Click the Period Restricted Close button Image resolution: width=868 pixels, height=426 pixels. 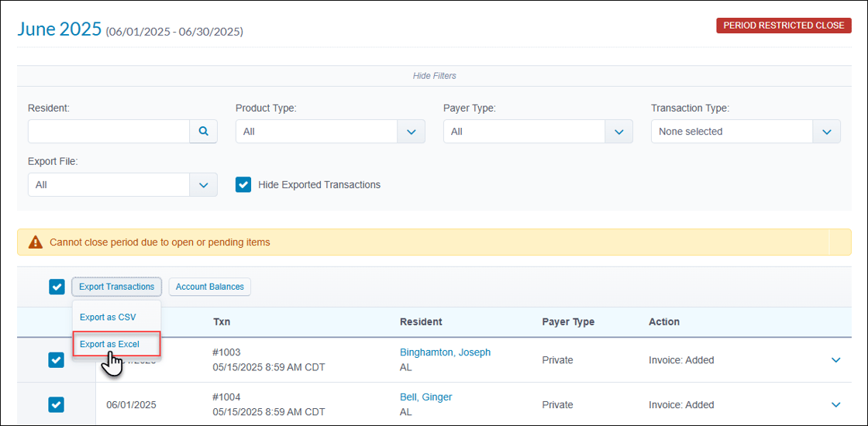pos(784,26)
